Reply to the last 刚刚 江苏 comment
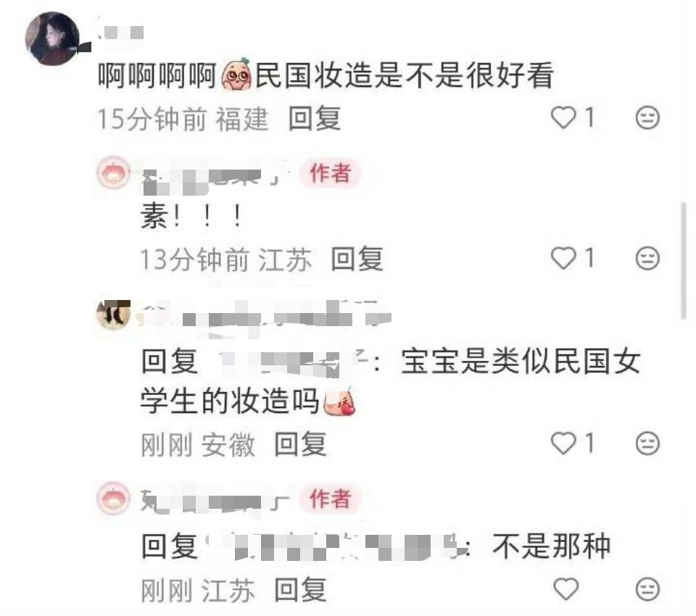The image size is (696, 616). pos(300,590)
